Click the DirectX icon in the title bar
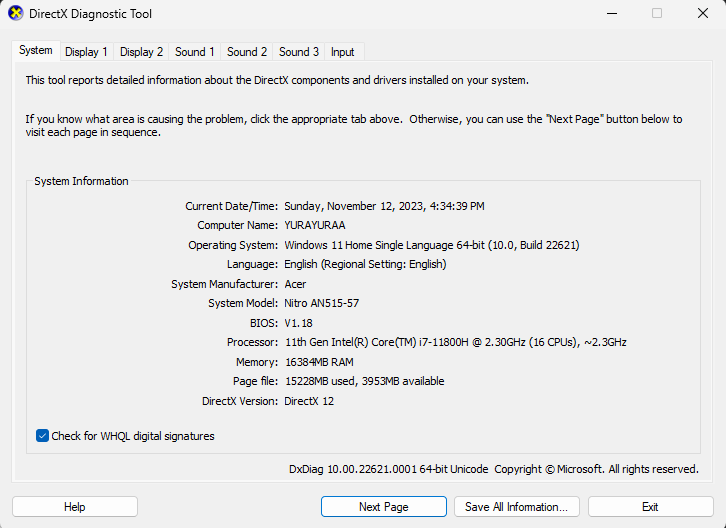726x528 pixels. (x=15, y=14)
